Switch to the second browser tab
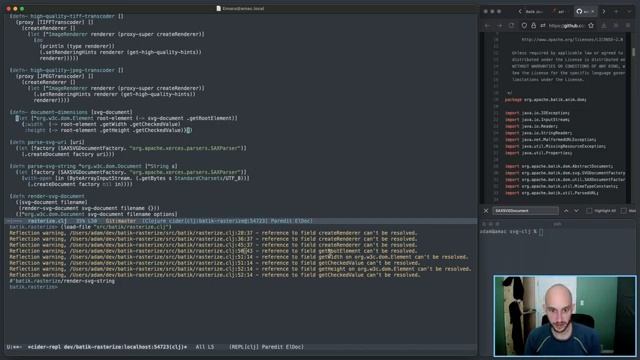 tap(560, 11)
